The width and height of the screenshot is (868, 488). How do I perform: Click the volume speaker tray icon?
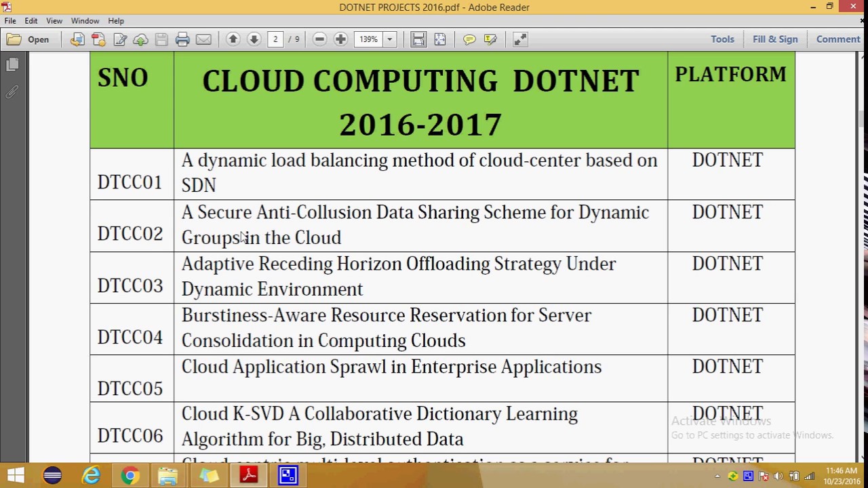pos(778,476)
